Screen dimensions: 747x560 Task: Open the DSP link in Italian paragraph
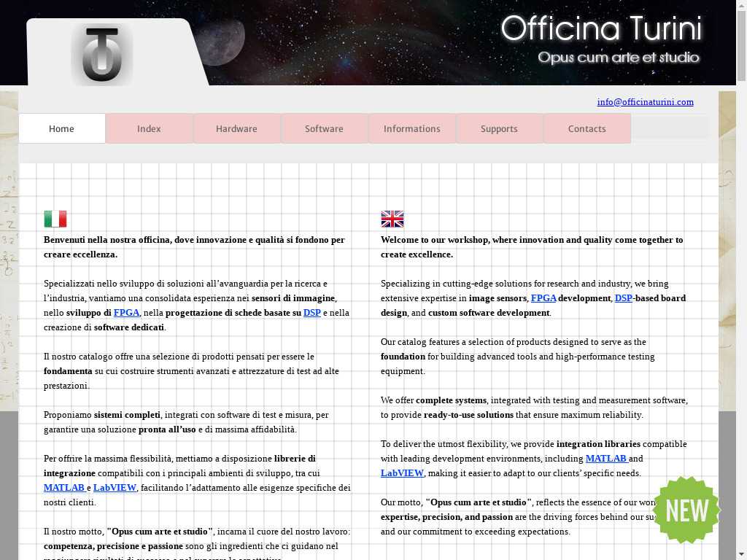click(311, 313)
